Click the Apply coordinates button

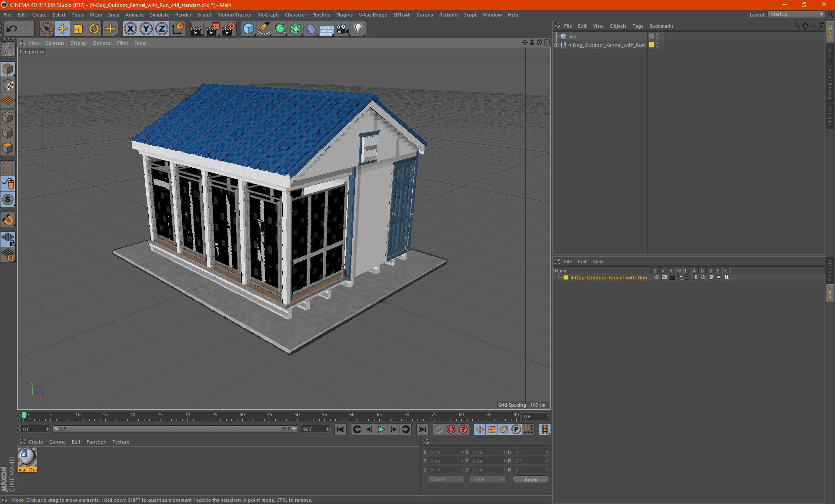click(531, 480)
